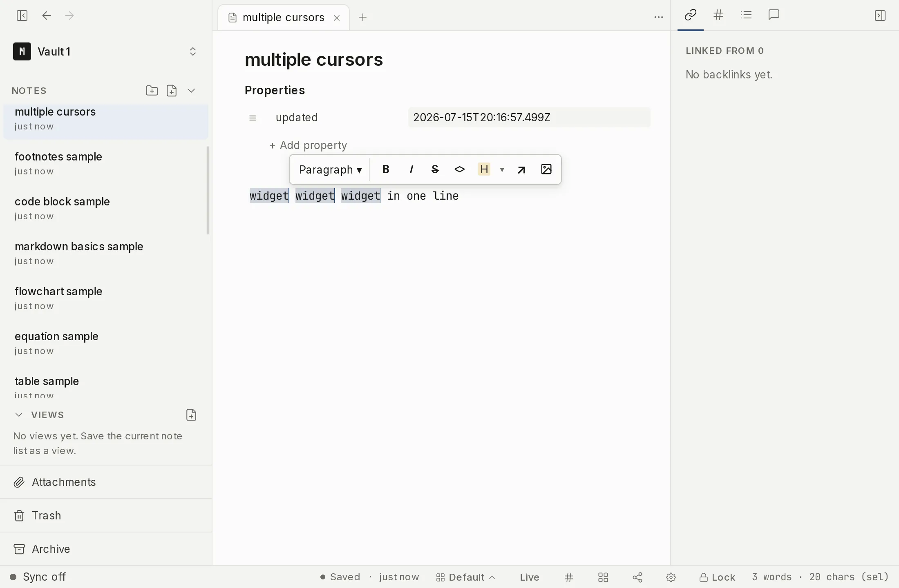Apply italic formatting
The image size is (899, 588).
click(x=411, y=169)
